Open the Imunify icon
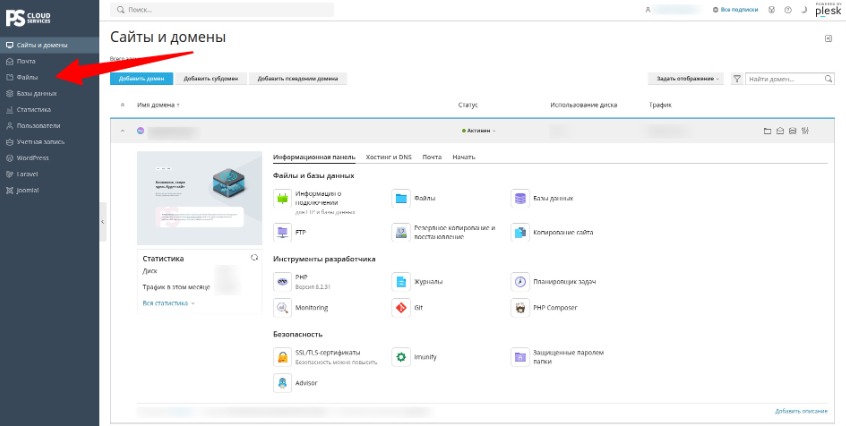Viewport: 846px width, 426px height. point(400,357)
